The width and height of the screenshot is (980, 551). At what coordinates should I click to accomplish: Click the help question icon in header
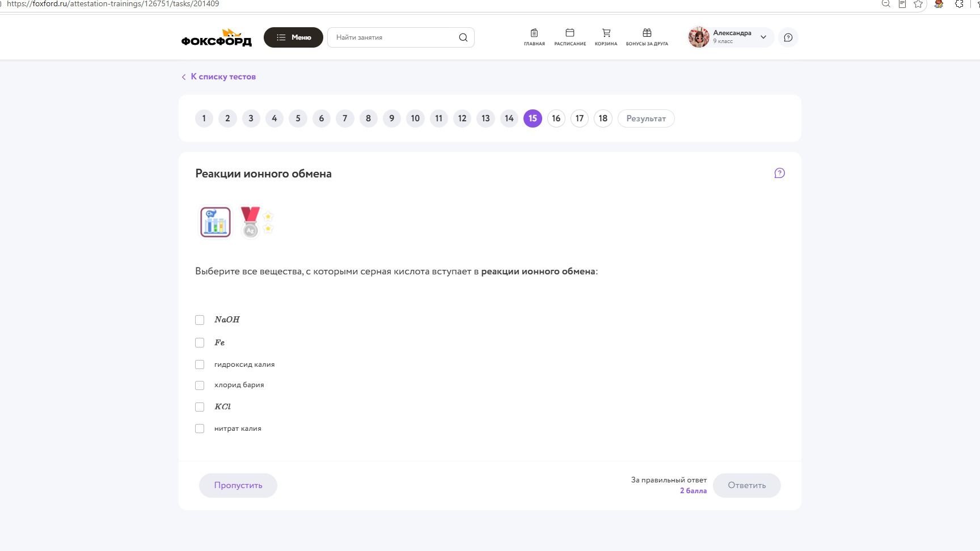tap(788, 37)
